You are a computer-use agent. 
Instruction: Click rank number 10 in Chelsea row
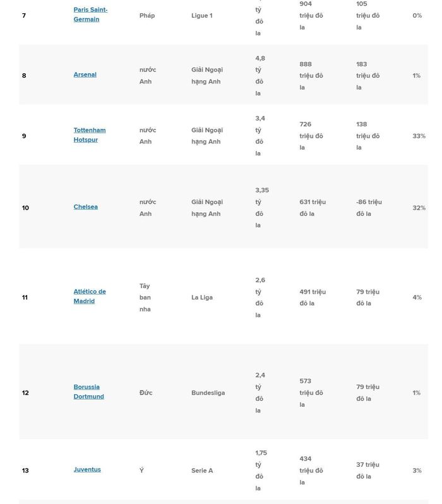25,208
